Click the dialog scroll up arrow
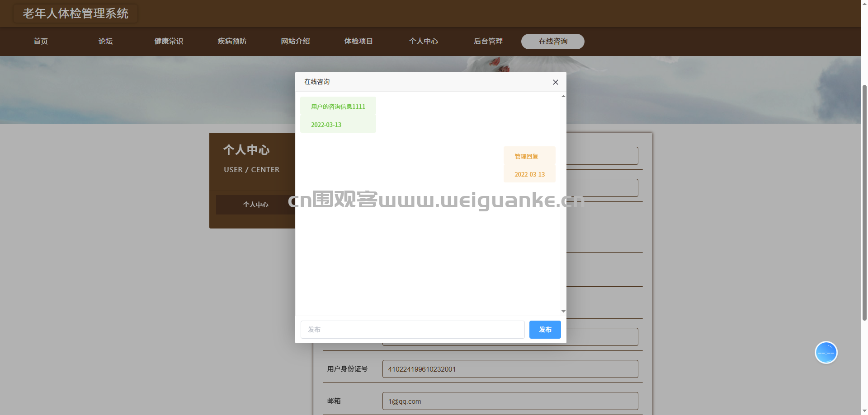868x415 pixels. 563,96
